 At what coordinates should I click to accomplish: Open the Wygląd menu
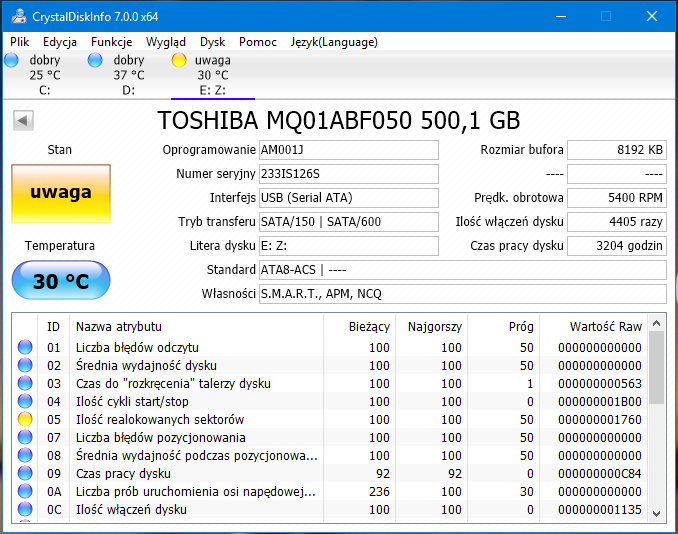(x=166, y=42)
